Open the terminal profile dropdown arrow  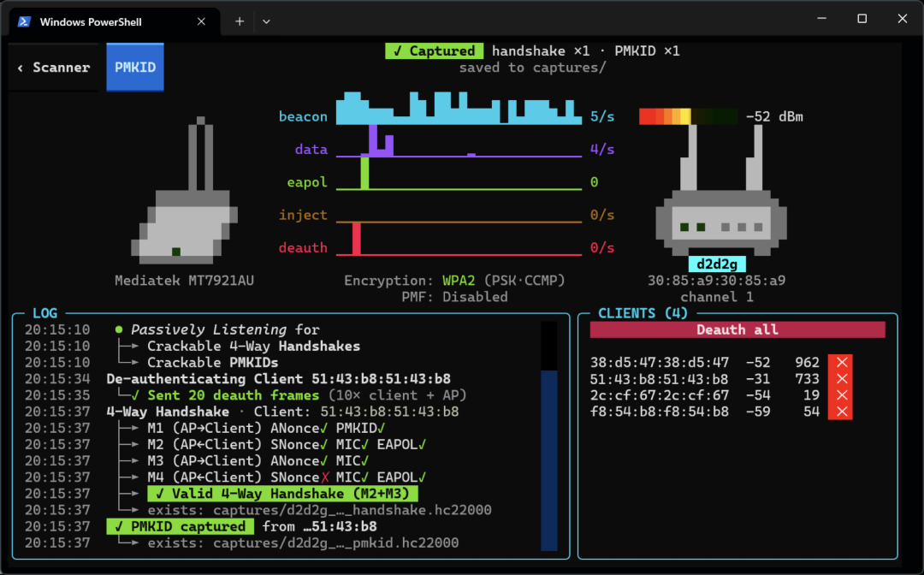(266, 21)
